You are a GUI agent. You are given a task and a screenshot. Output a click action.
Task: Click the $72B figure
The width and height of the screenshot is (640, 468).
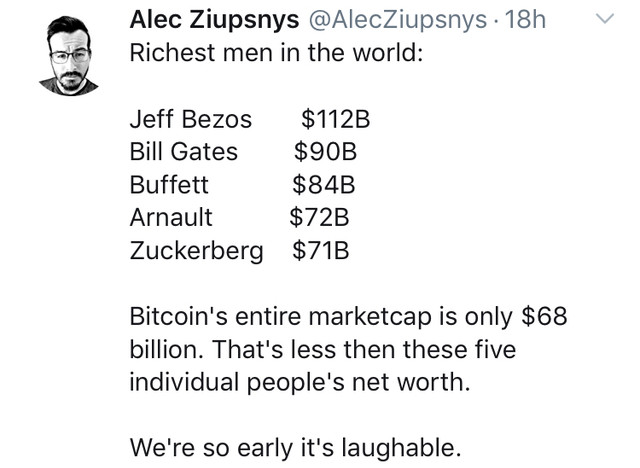coord(319,217)
